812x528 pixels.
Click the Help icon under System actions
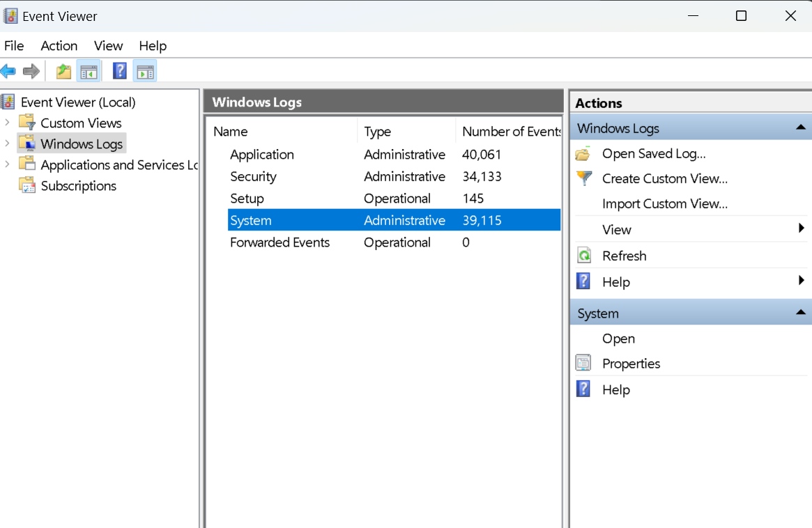coord(583,389)
